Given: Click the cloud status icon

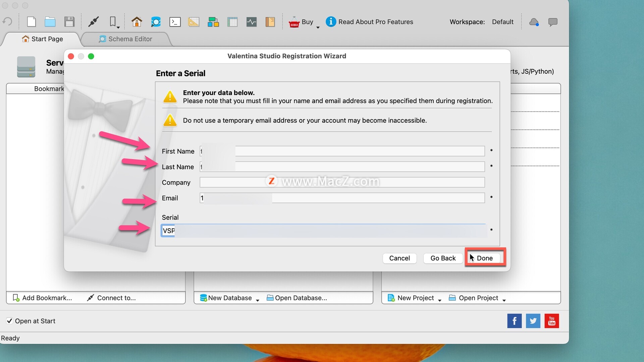Looking at the screenshot, I should click(534, 22).
